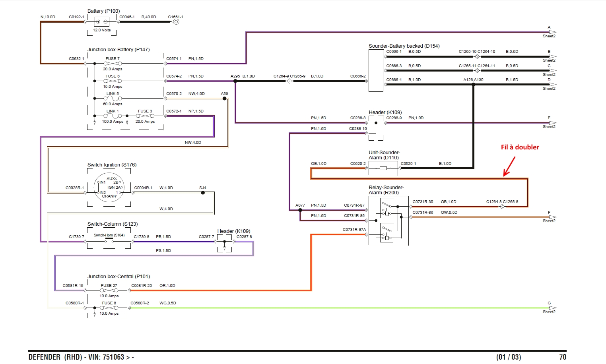Follow the Sheet2 arrow labeled G
This screenshot has height=364, width=606.
click(552, 308)
